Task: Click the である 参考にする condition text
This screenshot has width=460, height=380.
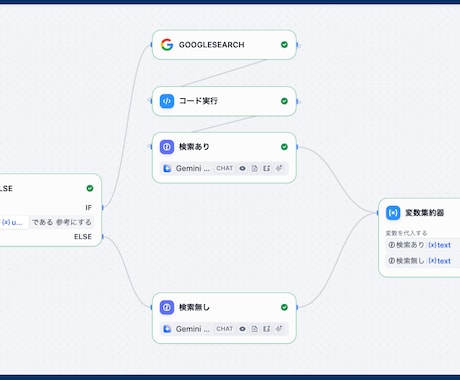Action: point(61,222)
